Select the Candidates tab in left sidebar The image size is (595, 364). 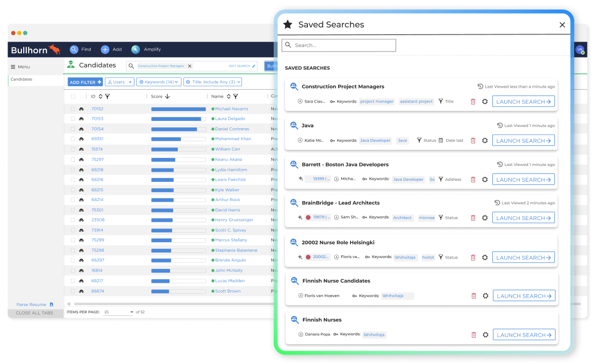point(36,79)
